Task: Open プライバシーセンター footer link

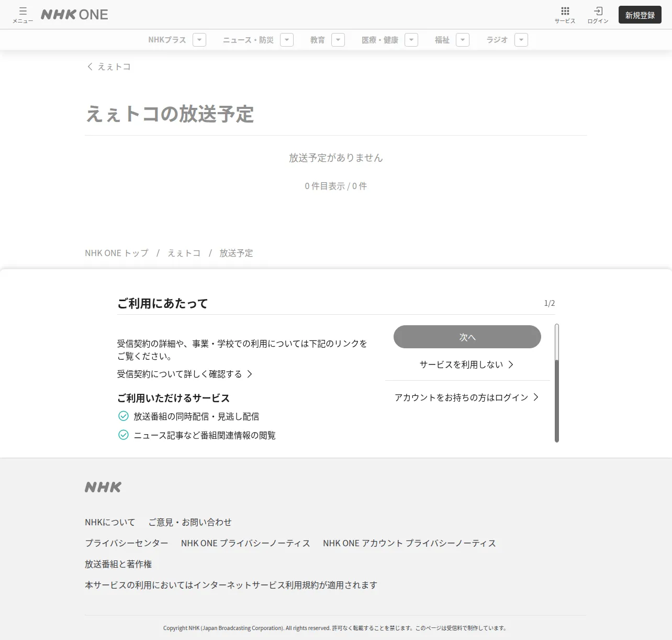Action: [127, 543]
